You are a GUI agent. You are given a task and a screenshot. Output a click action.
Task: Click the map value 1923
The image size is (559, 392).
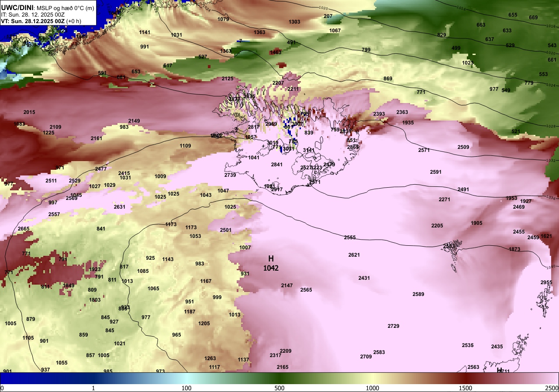(95, 269)
